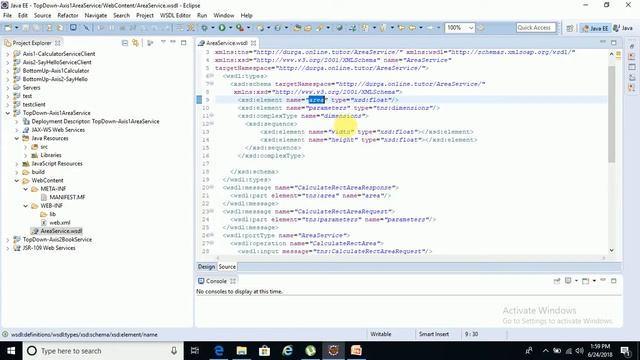Switch to the Source tab
Viewport: 640px width, 360px height.
[x=227, y=267]
